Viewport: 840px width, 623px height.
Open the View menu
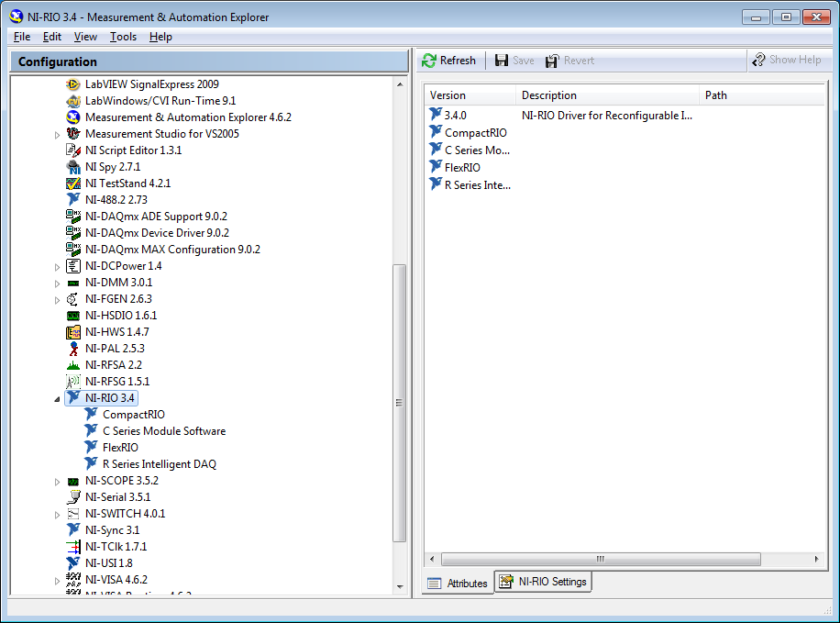pos(85,37)
